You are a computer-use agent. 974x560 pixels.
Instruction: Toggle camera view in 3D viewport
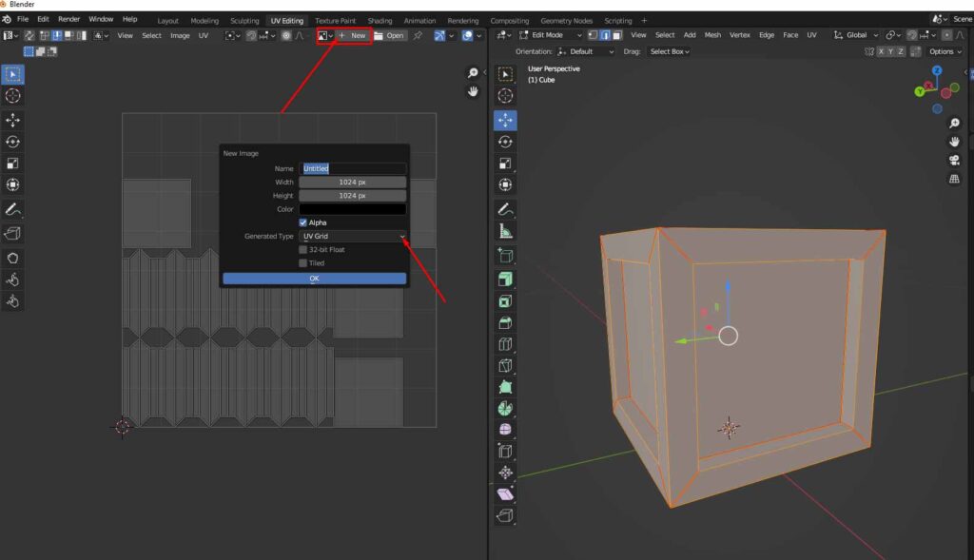[954, 160]
